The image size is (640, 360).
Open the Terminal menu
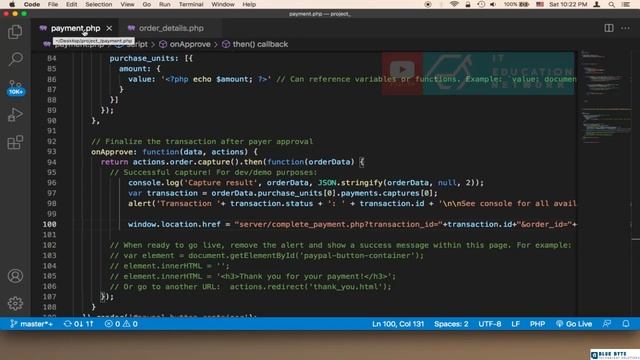[191, 4]
